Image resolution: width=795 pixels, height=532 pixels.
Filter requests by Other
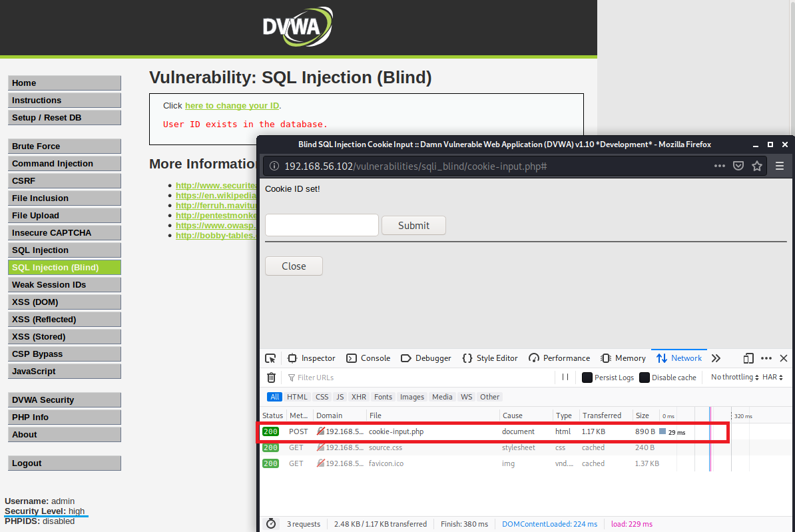click(x=490, y=397)
